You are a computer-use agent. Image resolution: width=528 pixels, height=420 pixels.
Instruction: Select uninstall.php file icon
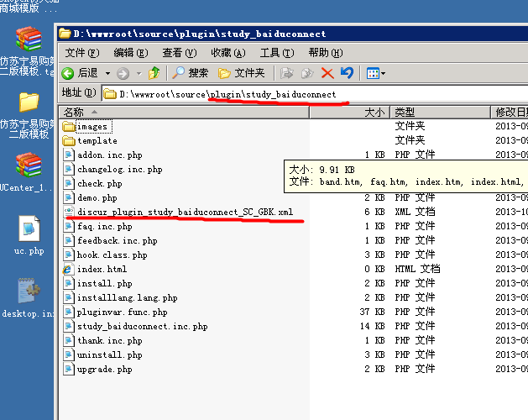[69, 354]
